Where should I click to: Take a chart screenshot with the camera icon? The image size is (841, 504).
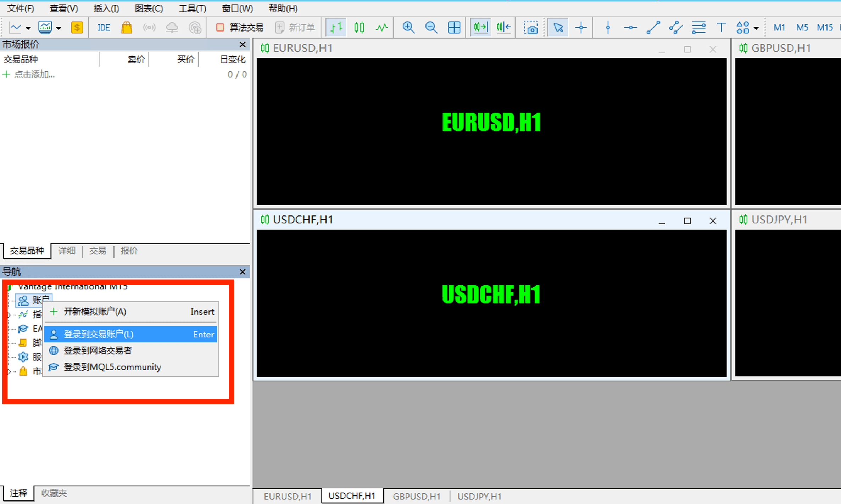pos(531,27)
